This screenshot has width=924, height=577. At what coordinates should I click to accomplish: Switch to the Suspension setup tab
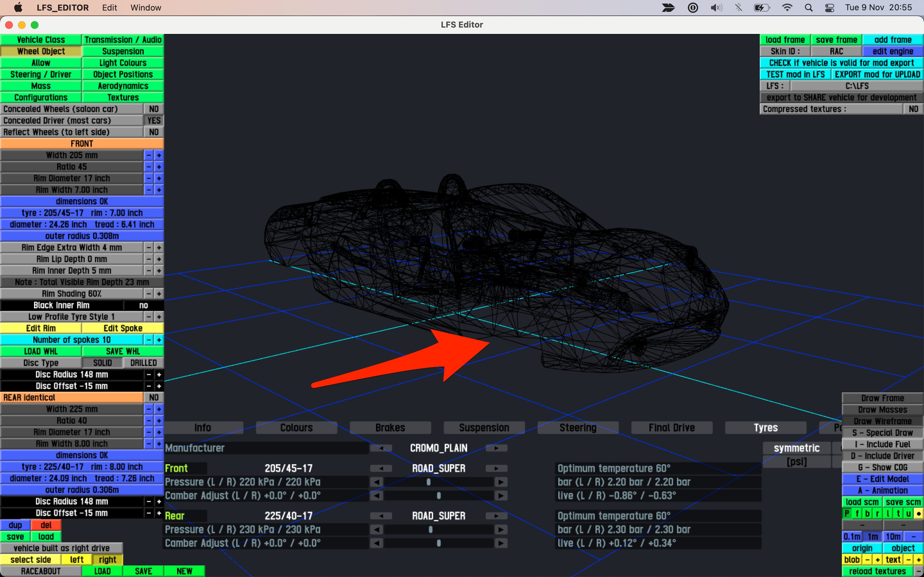(484, 428)
